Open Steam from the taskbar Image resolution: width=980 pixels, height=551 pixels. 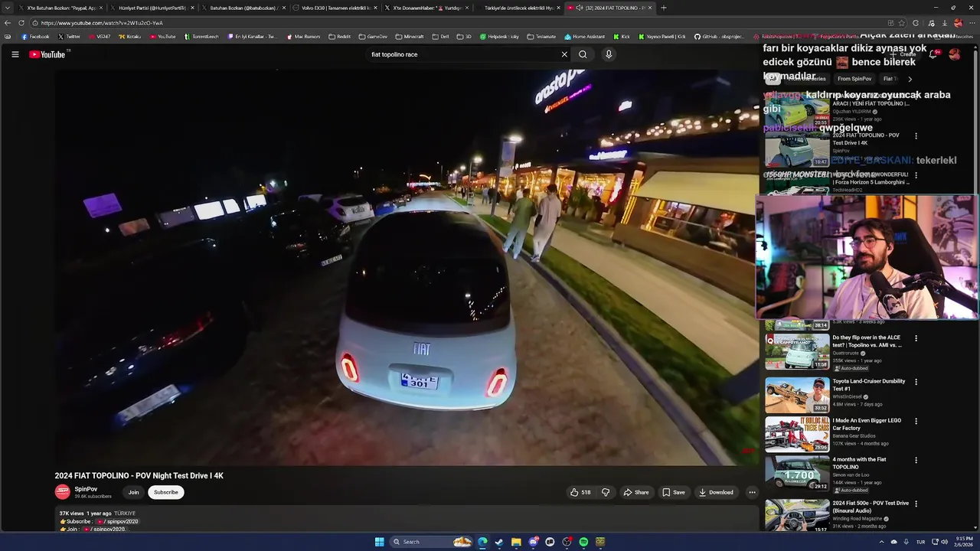[499, 542]
